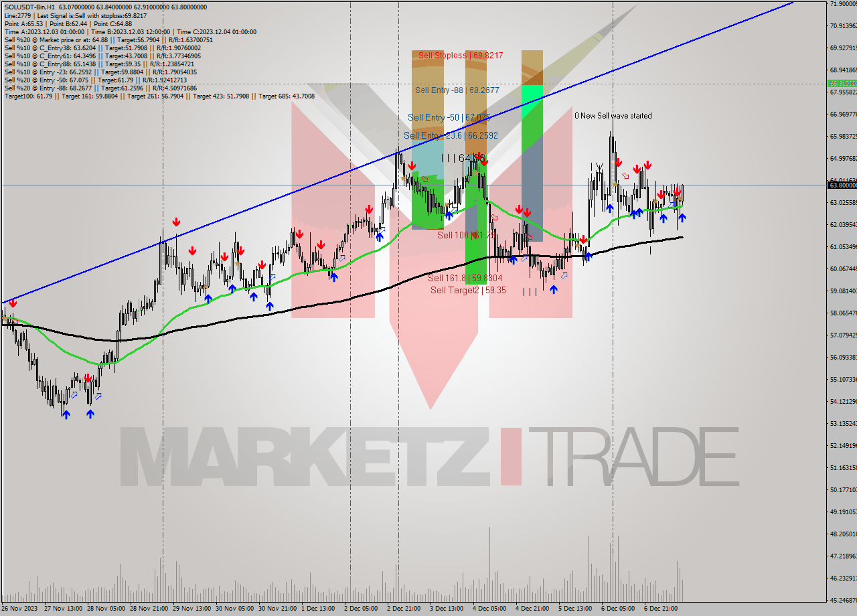Screen dimensions: 857x616
Task: Click the 71.900 price axis label
Action: pyautogui.click(x=843, y=4)
